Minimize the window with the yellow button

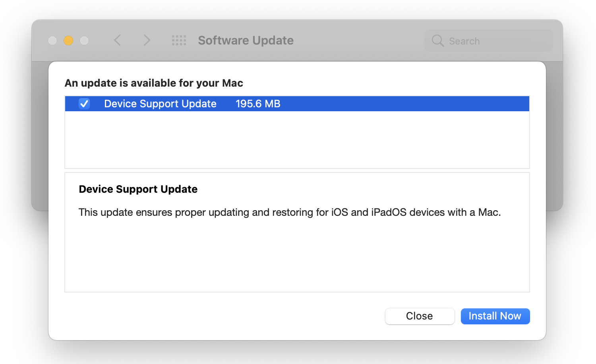pyautogui.click(x=68, y=41)
